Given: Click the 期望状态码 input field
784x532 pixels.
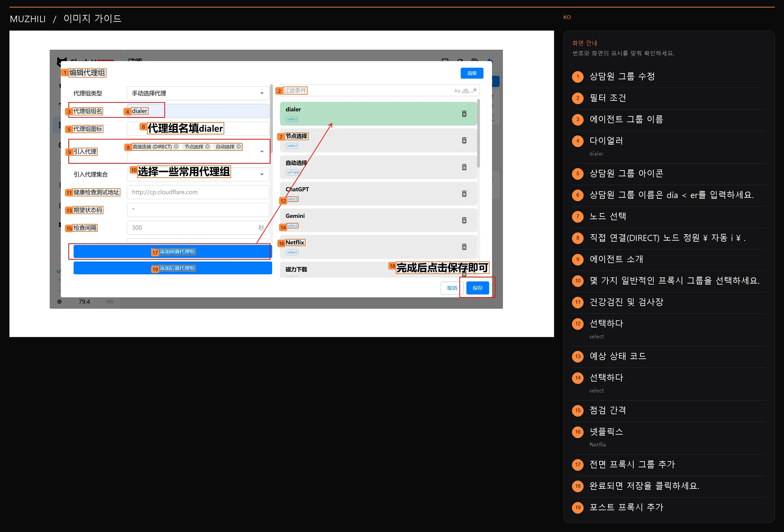Looking at the screenshot, I should click(x=198, y=210).
